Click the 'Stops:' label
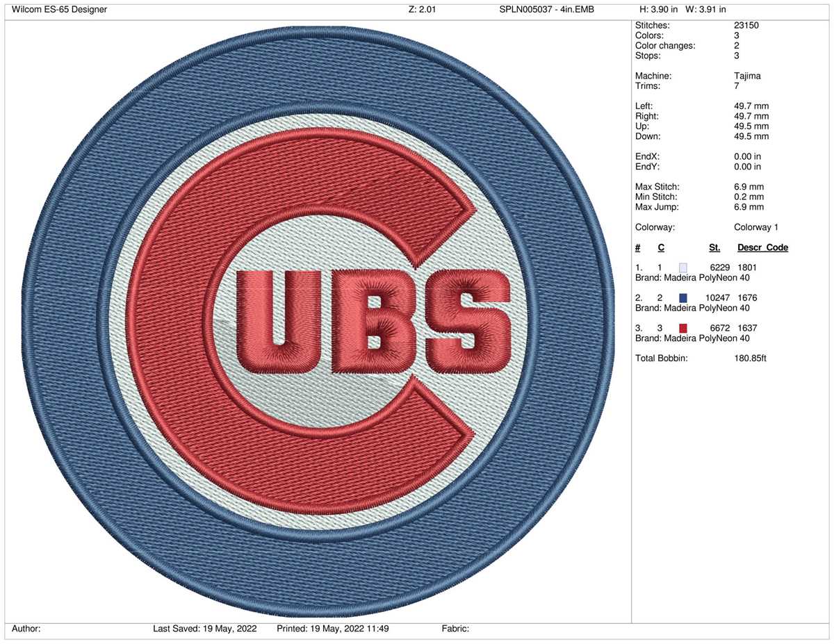The height and width of the screenshot is (644, 834). click(x=648, y=56)
